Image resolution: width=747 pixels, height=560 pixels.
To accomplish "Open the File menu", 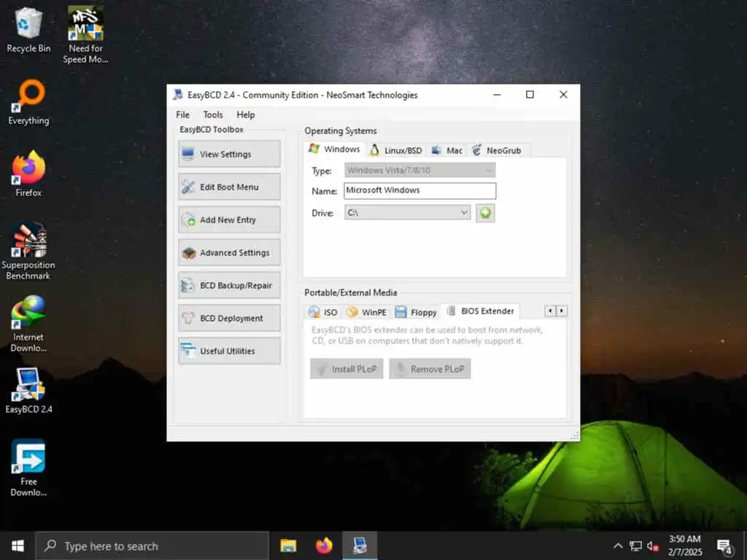I will (182, 114).
